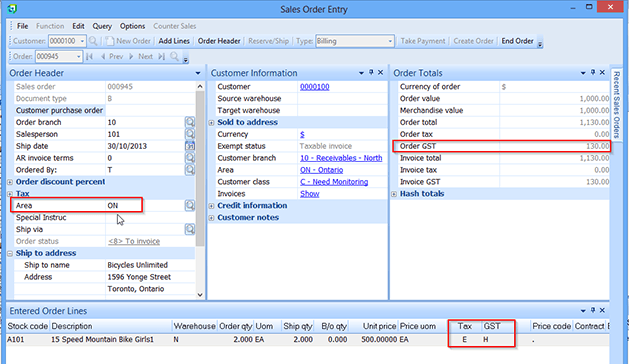Browse the Area lookup icon
This screenshot has width=629, height=364.
(x=190, y=205)
